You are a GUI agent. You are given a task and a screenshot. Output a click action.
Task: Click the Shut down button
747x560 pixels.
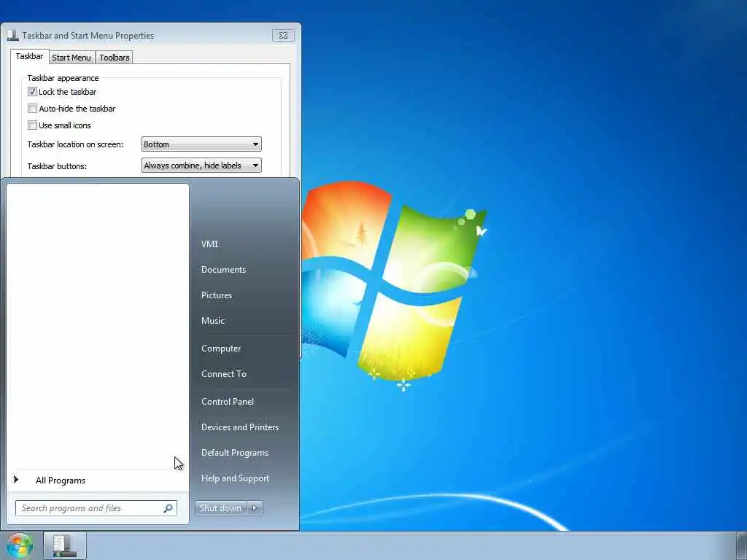pos(221,508)
